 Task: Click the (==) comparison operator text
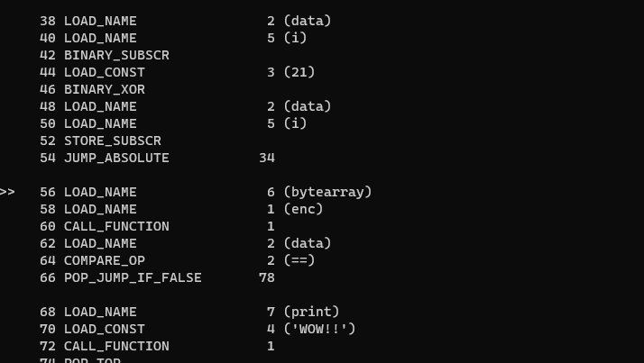click(299, 260)
